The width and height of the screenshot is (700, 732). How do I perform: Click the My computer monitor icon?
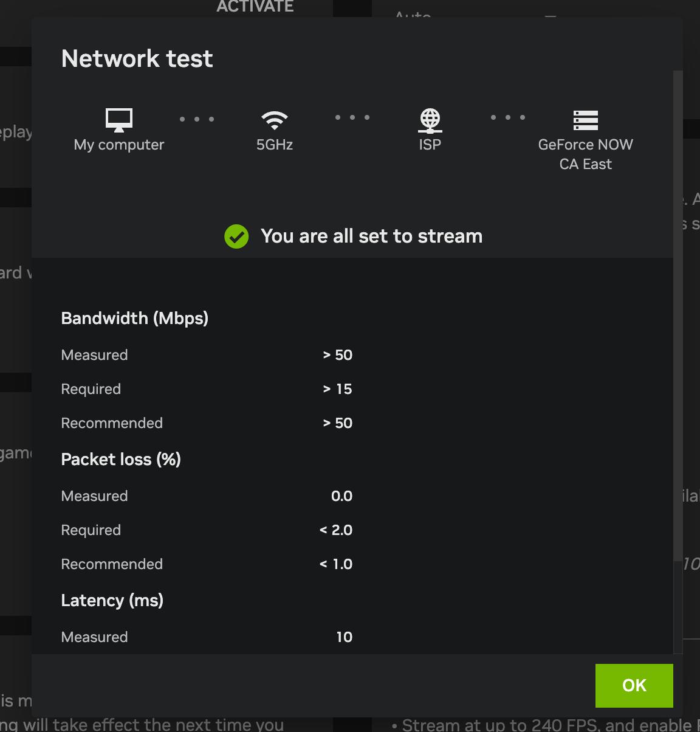pos(119,120)
